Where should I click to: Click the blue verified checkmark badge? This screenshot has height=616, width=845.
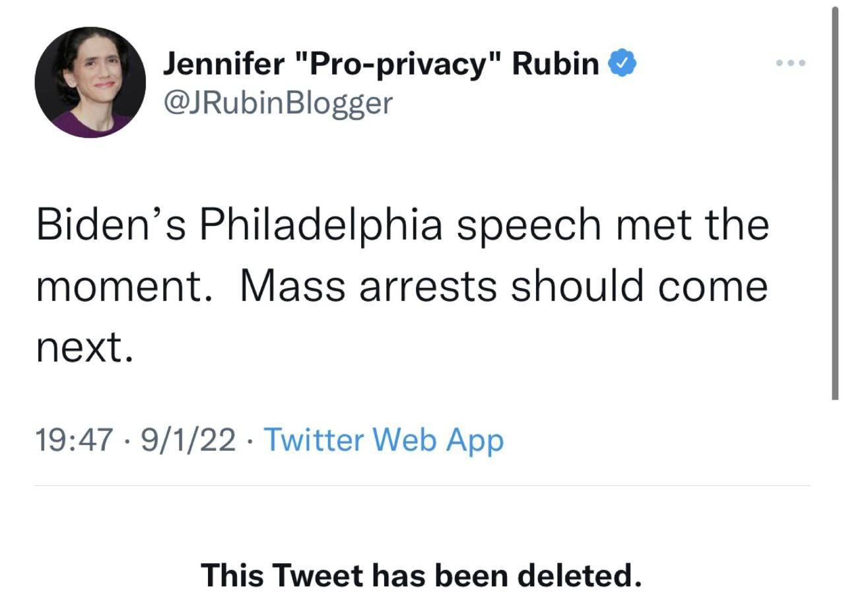[623, 64]
